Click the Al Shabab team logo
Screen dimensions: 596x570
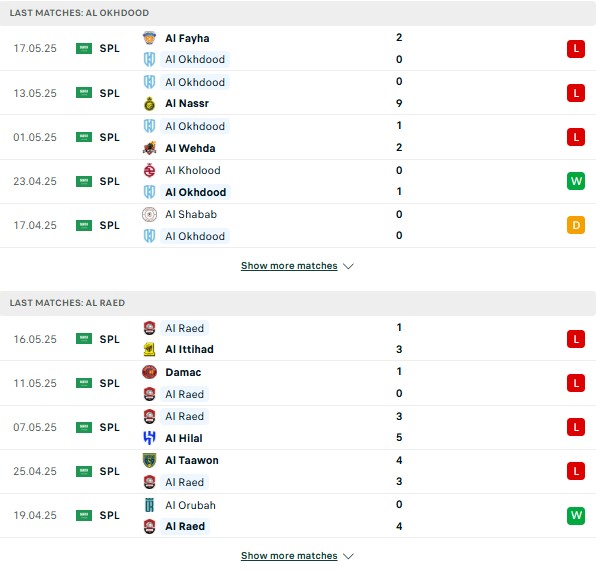pyautogui.click(x=149, y=214)
